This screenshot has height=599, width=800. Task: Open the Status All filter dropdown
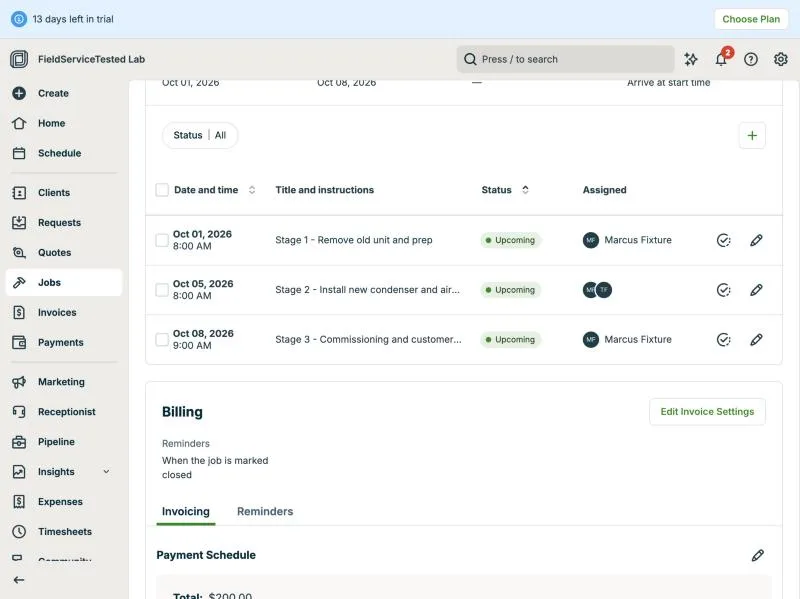[199, 135]
